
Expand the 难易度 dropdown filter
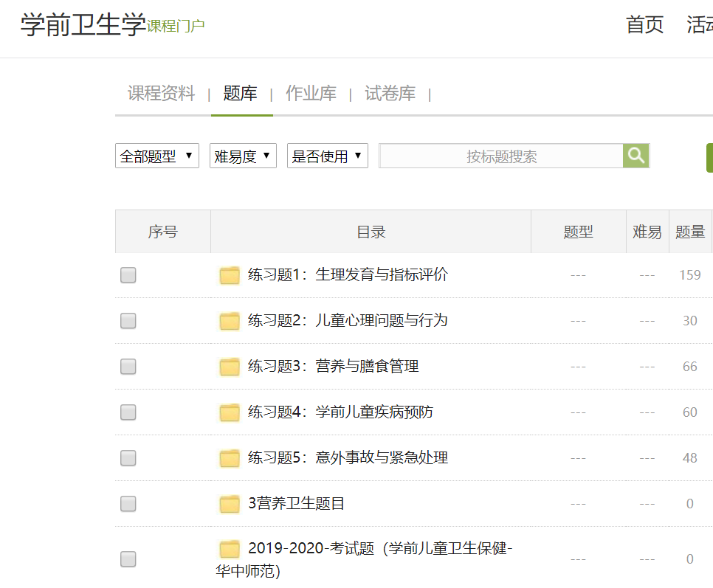point(243,156)
